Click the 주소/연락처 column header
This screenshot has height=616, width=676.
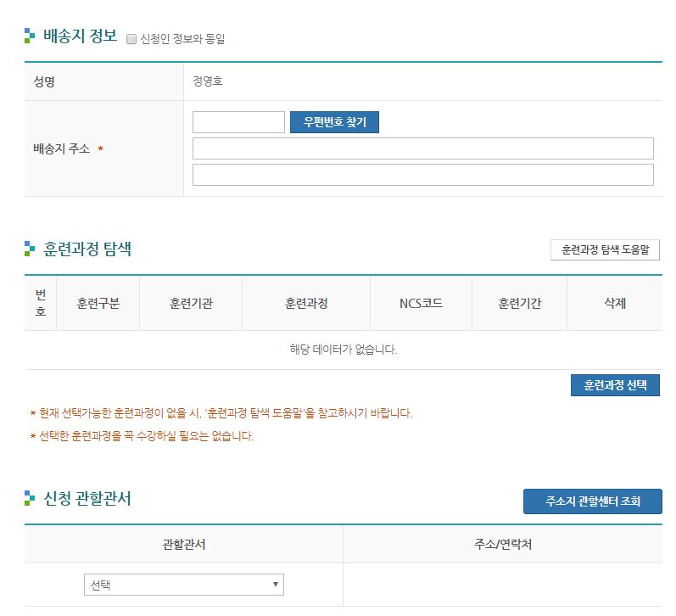(x=503, y=544)
